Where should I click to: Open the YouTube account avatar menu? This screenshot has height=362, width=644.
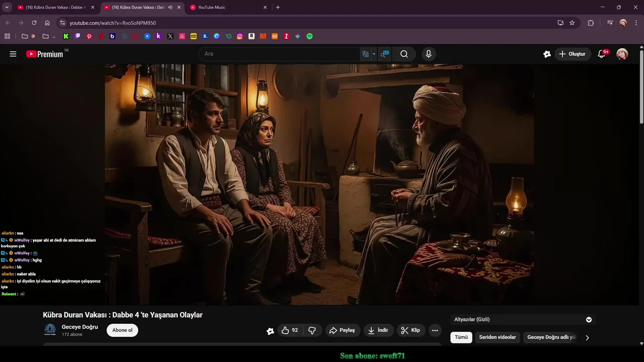[x=622, y=54]
